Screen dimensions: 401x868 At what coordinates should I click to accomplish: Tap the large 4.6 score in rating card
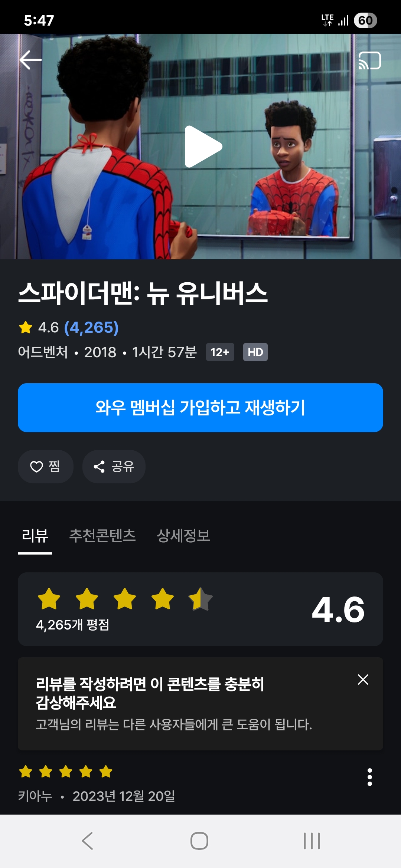pos(338,609)
